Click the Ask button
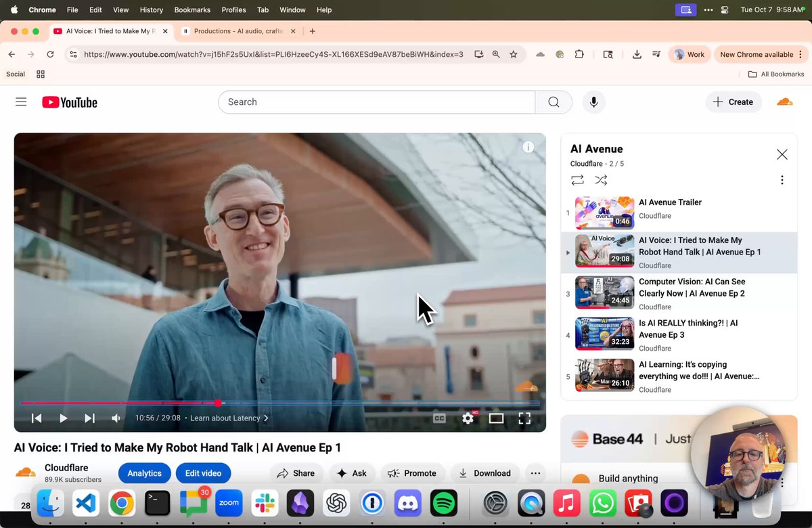The width and height of the screenshot is (812, 528). pos(352,473)
